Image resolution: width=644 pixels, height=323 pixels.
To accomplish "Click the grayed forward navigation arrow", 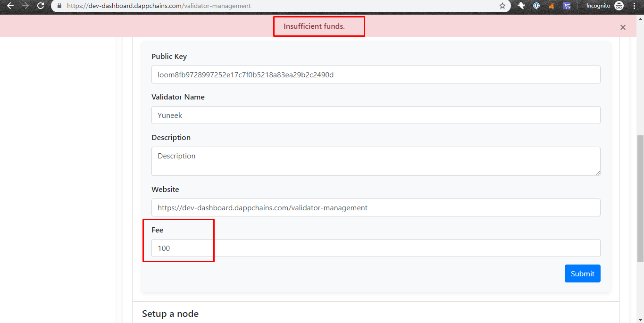I will point(25,6).
